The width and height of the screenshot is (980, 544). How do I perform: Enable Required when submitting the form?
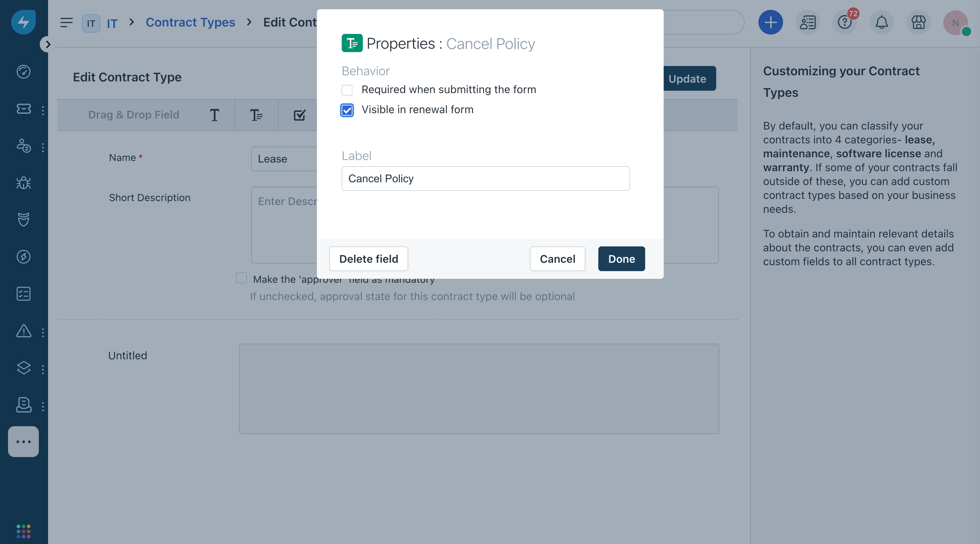pos(347,90)
